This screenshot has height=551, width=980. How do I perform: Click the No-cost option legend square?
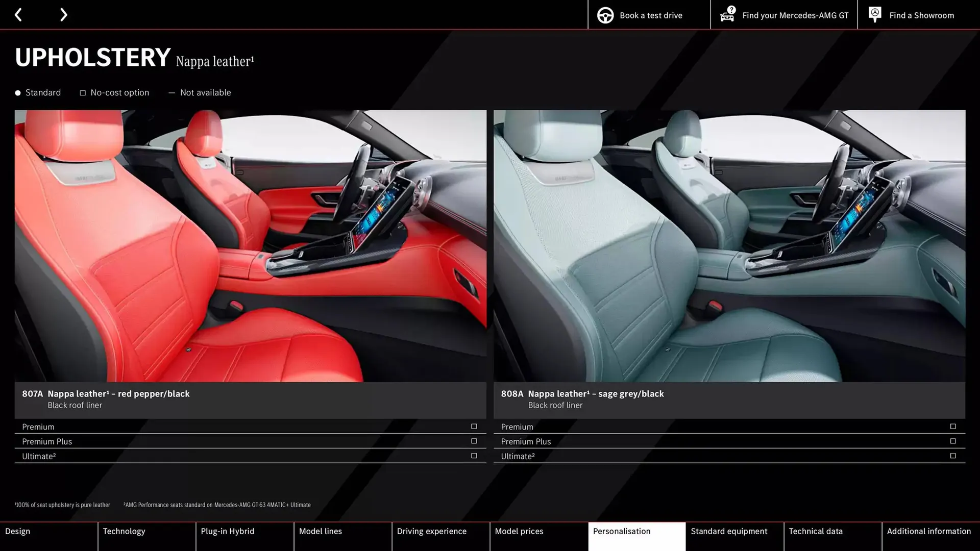[x=83, y=93]
